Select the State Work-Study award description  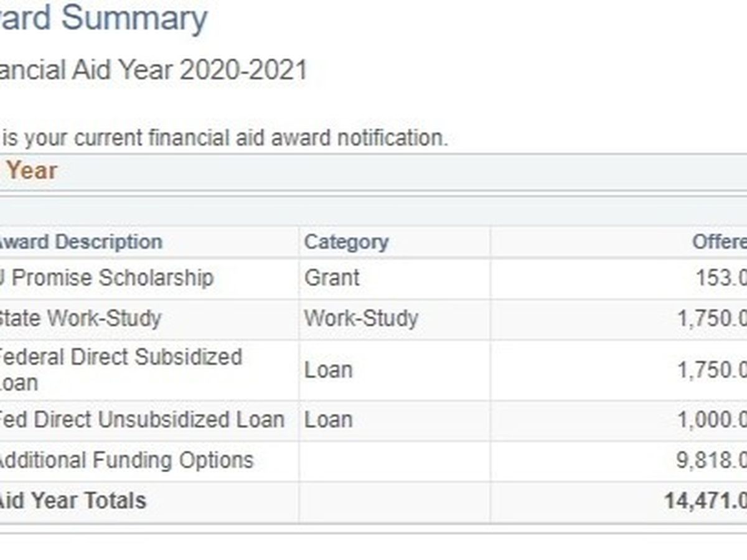[80, 319]
